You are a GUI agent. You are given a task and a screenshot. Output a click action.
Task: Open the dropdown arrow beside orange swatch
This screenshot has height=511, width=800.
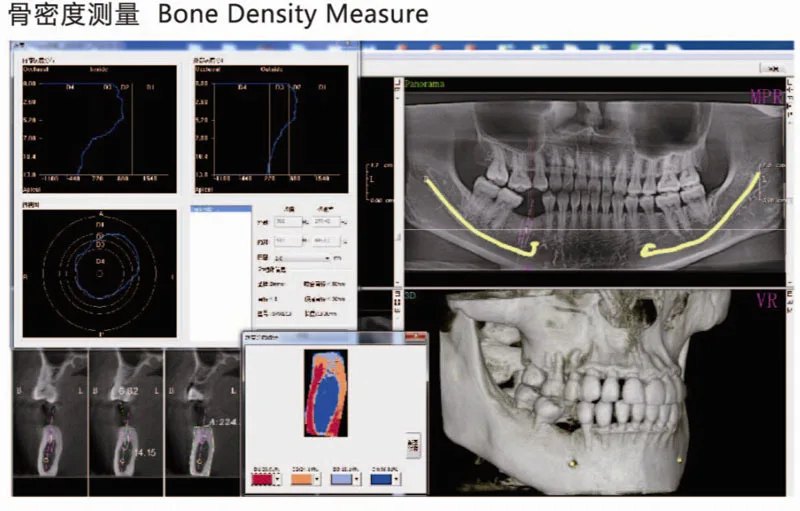[316, 479]
